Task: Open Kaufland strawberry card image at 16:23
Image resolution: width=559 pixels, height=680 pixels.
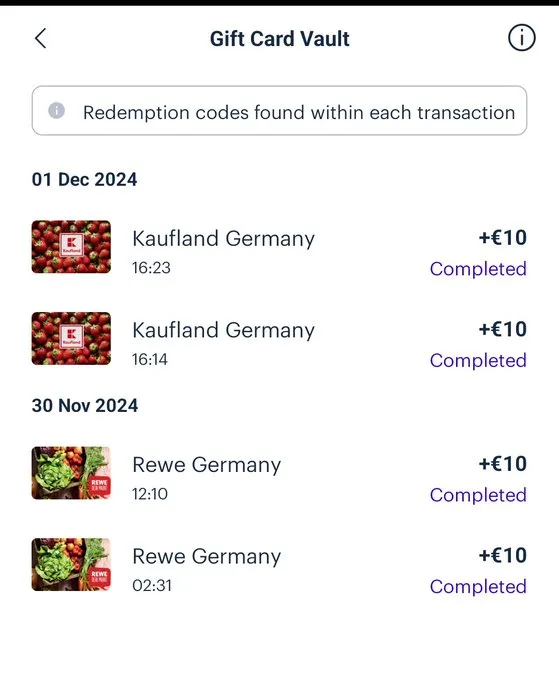Action: pos(71,247)
